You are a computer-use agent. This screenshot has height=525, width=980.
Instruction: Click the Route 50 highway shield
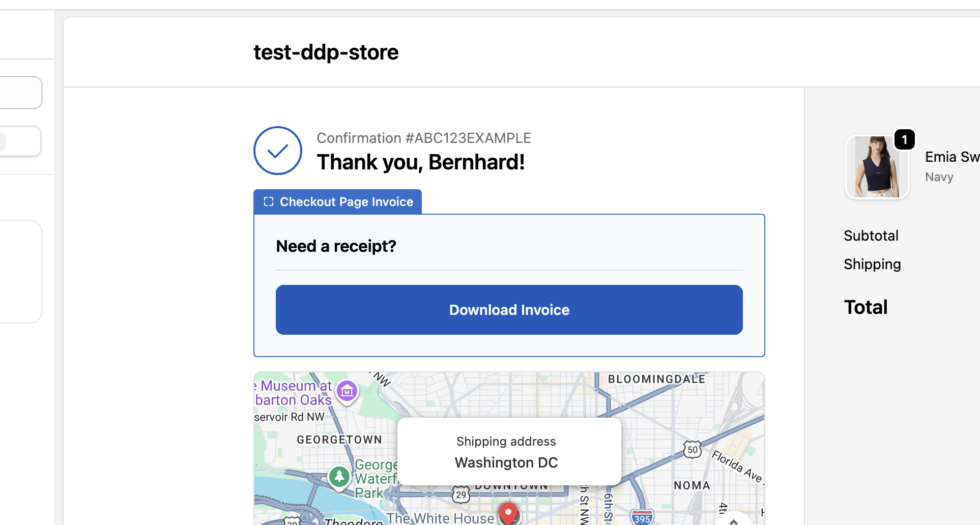691,450
